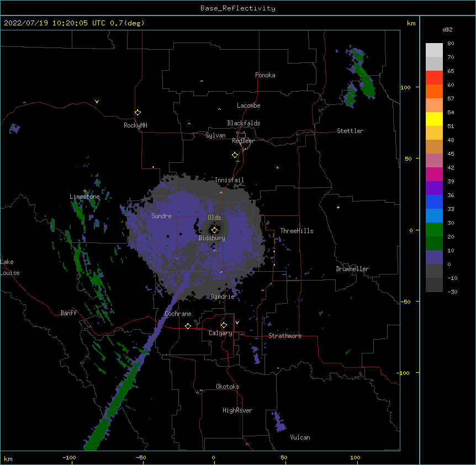Pick the mauve 45-42 dBZ legend swatch
Screen dimensions: 476x465
[434, 161]
